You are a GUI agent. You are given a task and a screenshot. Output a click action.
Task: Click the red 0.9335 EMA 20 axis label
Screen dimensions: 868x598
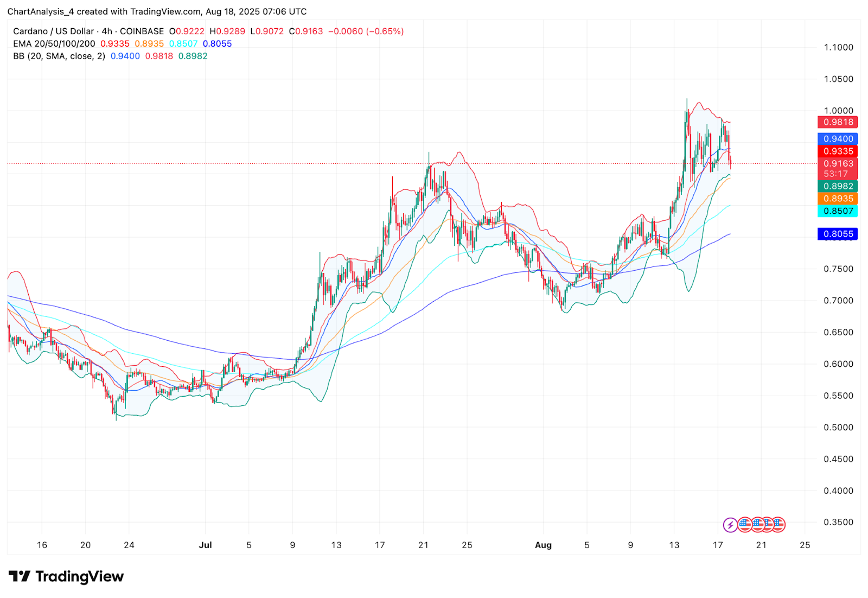point(838,151)
